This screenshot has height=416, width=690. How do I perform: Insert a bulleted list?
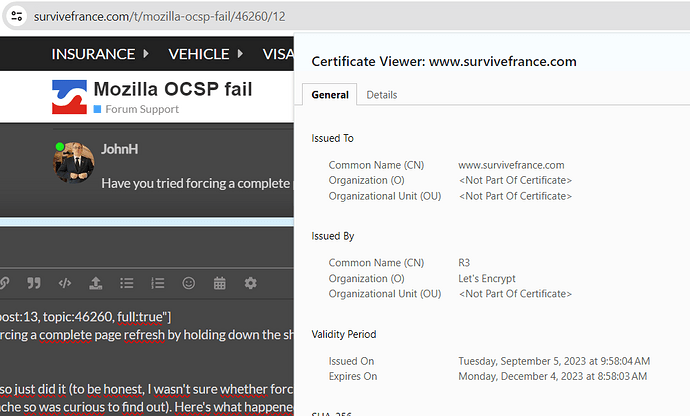coord(127,283)
